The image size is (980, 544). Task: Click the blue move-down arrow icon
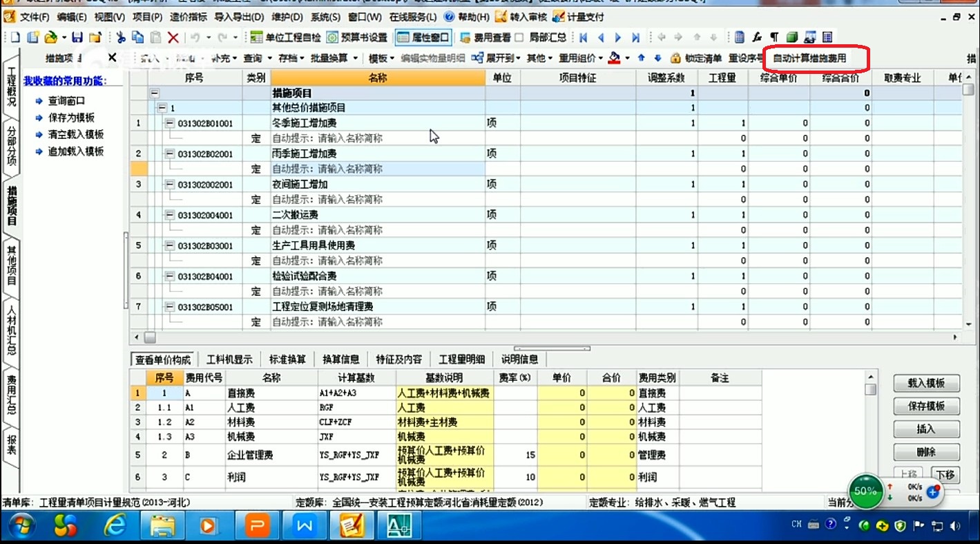(657, 58)
